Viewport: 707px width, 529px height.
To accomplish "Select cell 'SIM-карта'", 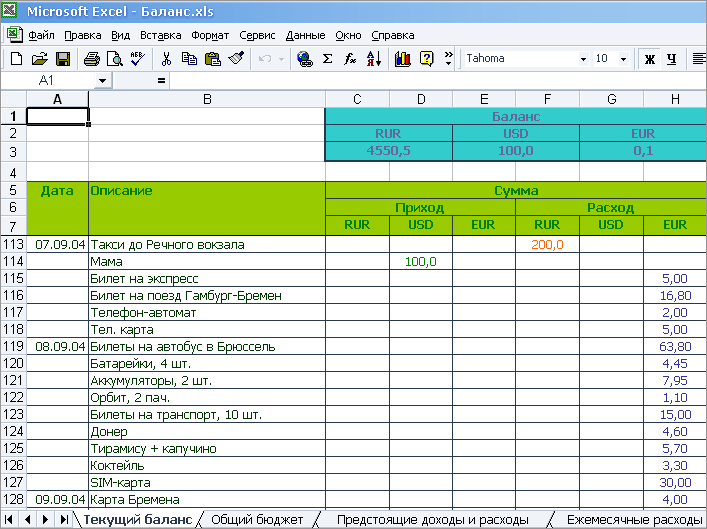I will coord(207,483).
